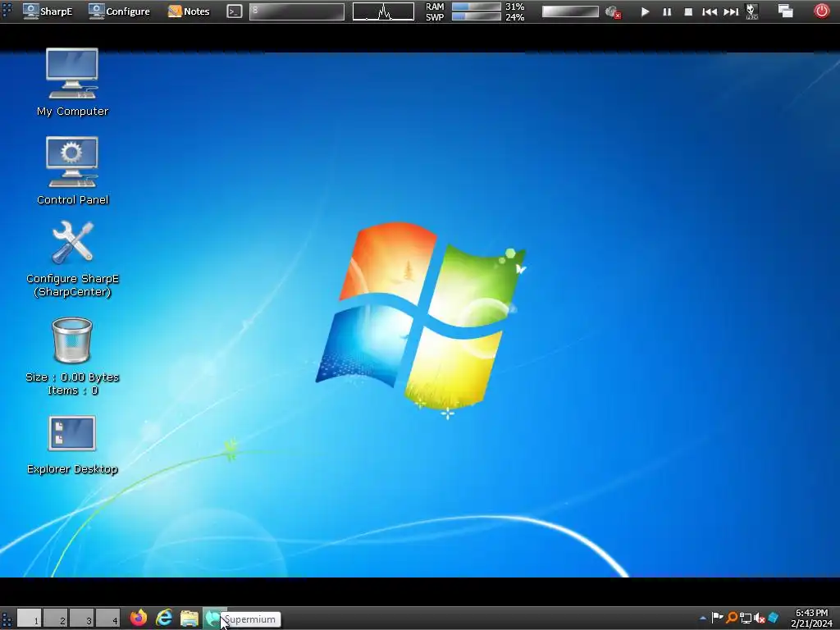Screen dimensions: 840x630
Task: Click the top bar grip dots handle
Action: coord(7,11)
